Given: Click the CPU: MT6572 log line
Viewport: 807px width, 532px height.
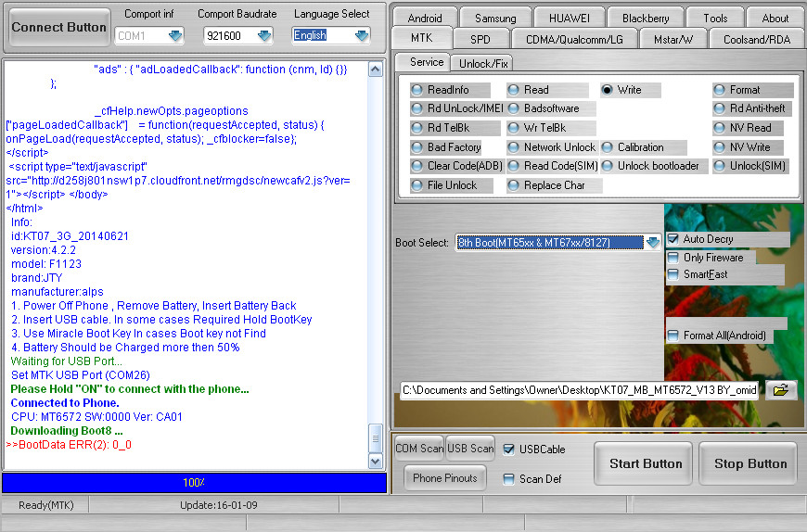Looking at the screenshot, I should pyautogui.click(x=96, y=417).
